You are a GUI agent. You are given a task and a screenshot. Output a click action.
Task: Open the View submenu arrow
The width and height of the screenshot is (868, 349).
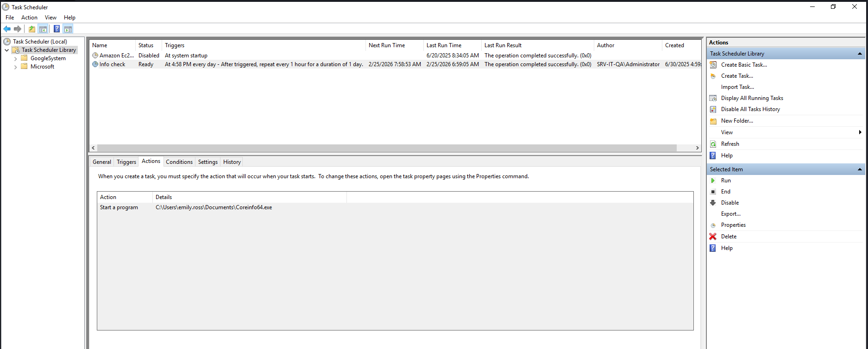860,132
